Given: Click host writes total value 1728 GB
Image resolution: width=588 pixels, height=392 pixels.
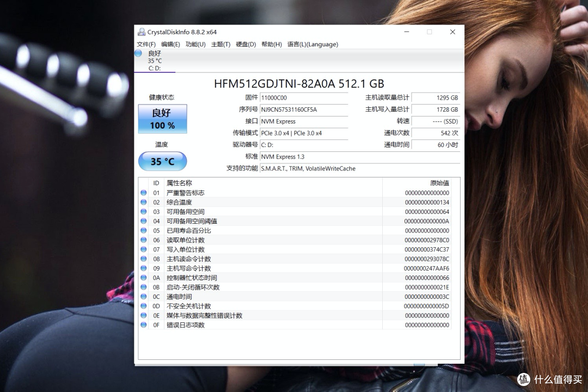Looking at the screenshot, I should pyautogui.click(x=436, y=109).
